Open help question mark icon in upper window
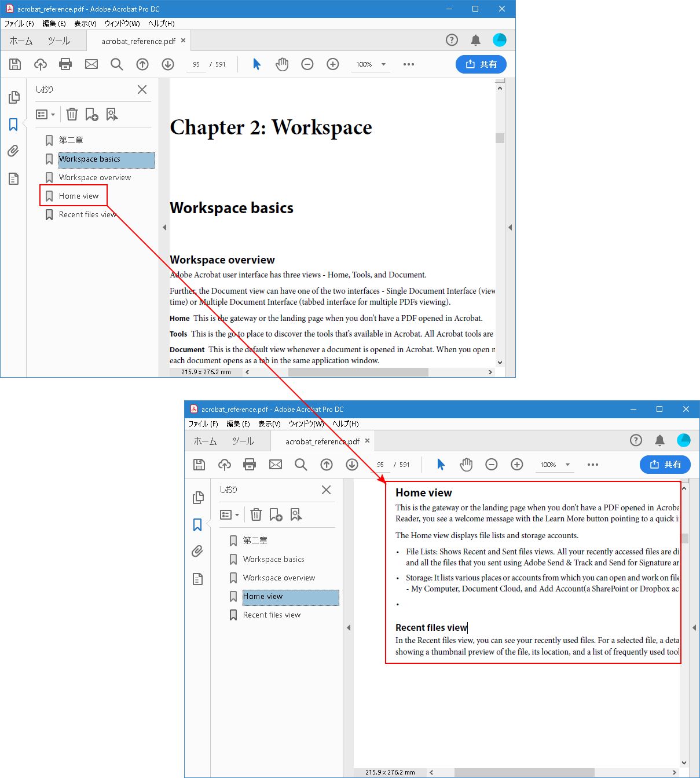The width and height of the screenshot is (700, 778). pyautogui.click(x=452, y=40)
